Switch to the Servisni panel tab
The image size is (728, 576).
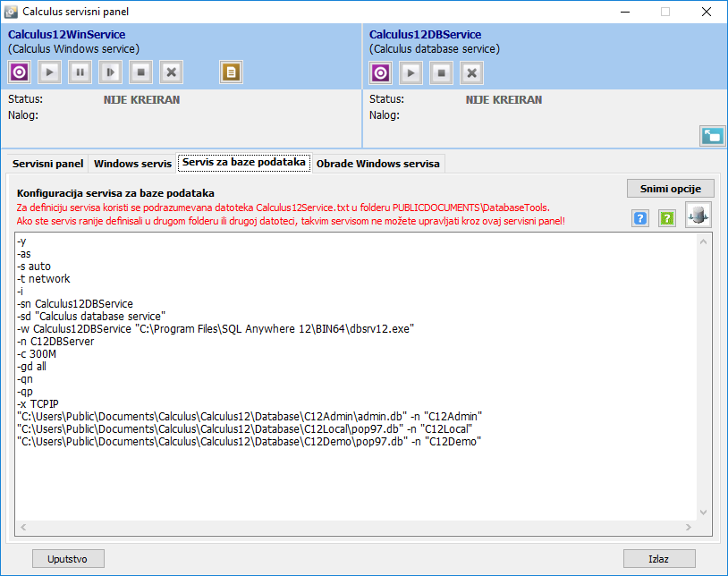[x=48, y=164]
